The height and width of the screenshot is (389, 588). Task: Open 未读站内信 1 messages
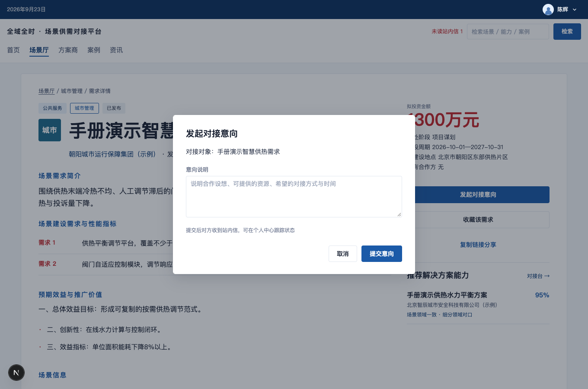tap(447, 32)
